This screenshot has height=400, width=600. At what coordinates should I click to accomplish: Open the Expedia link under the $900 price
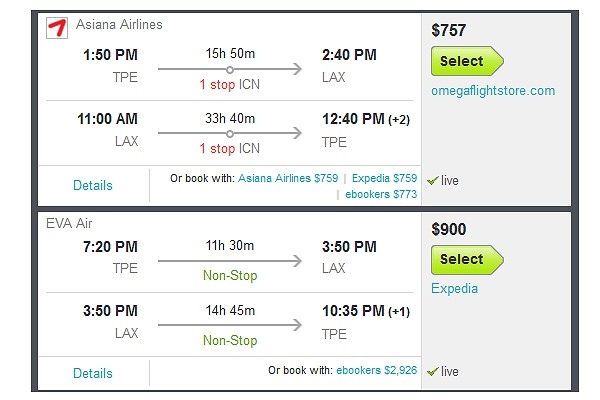(454, 289)
